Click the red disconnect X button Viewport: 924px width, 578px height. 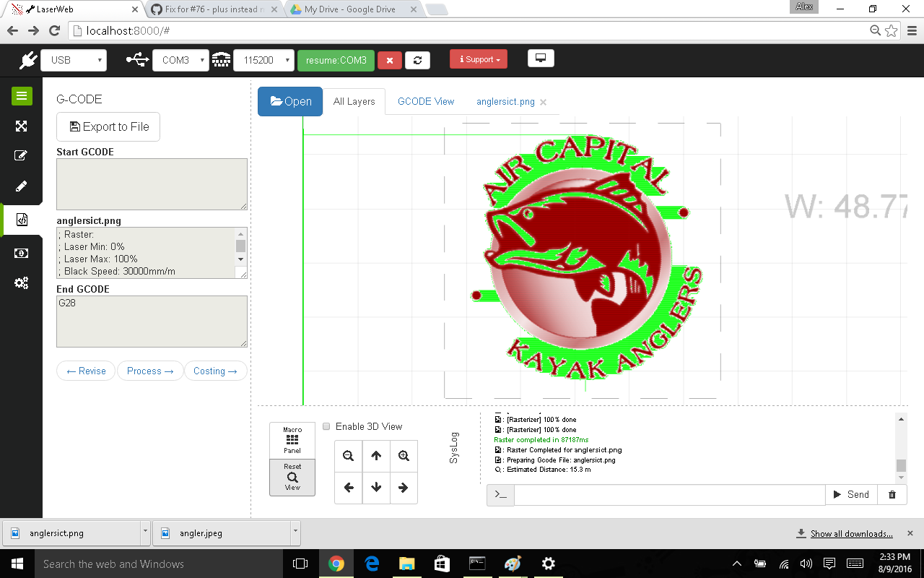(390, 60)
